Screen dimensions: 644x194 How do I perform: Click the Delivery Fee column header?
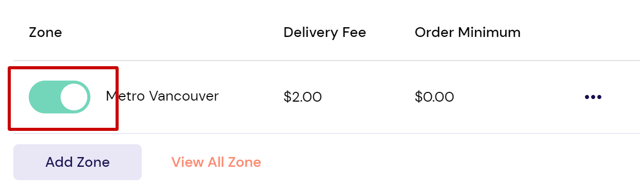[x=325, y=33]
